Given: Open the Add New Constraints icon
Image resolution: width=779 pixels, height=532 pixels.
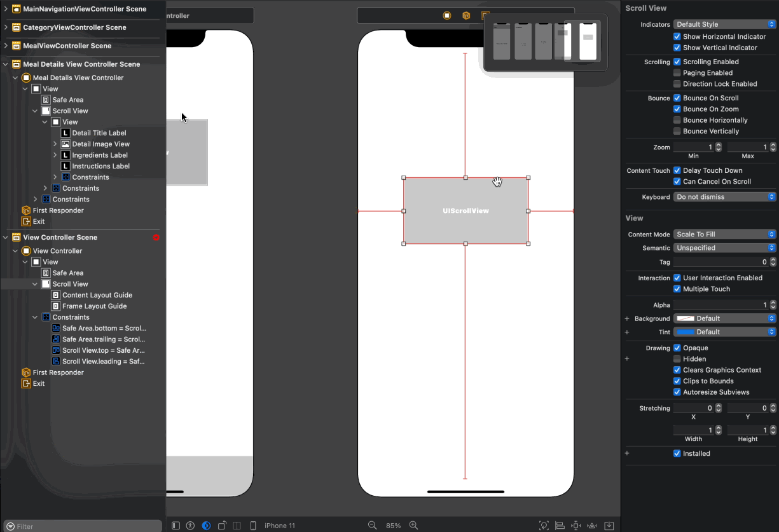Looking at the screenshot, I should 576,526.
